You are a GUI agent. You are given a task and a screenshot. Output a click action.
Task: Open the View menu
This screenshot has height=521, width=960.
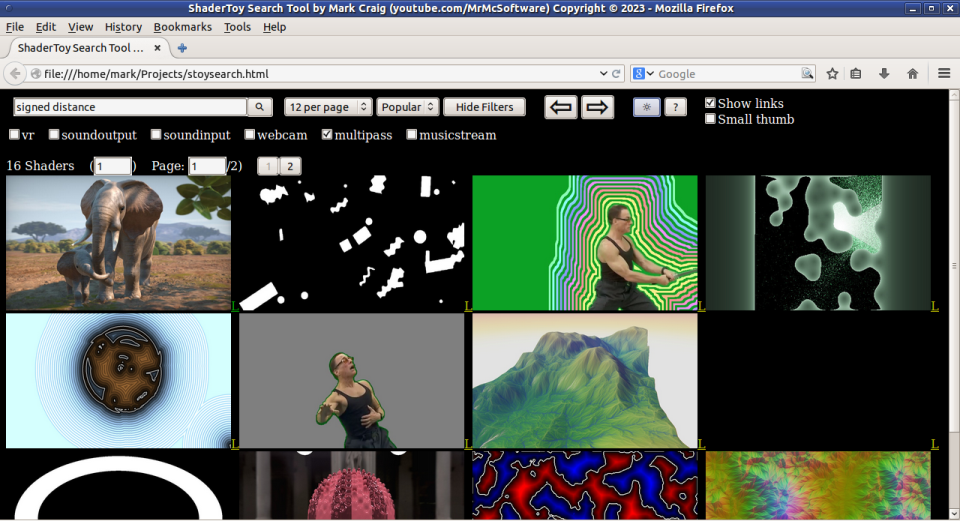pos(80,27)
